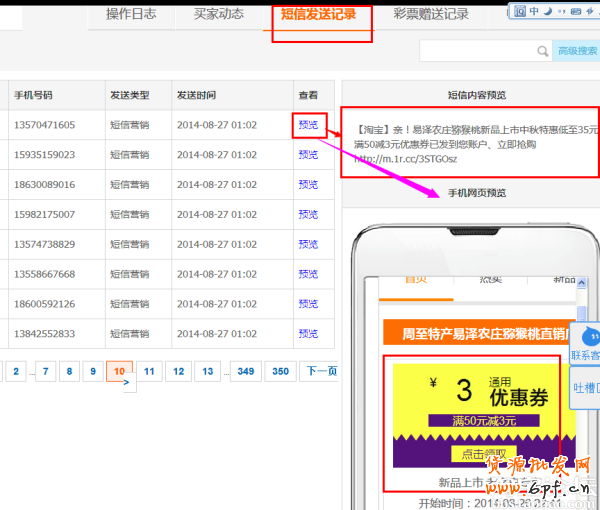This screenshot has width=600, height=510.
Task: Open the 操作日志 tab
Action: (131, 15)
